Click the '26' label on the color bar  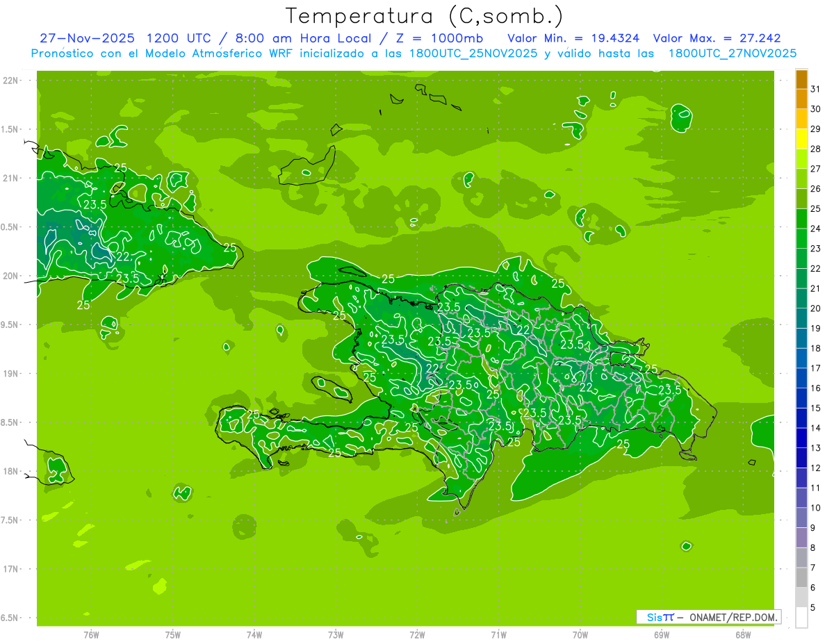pos(816,188)
